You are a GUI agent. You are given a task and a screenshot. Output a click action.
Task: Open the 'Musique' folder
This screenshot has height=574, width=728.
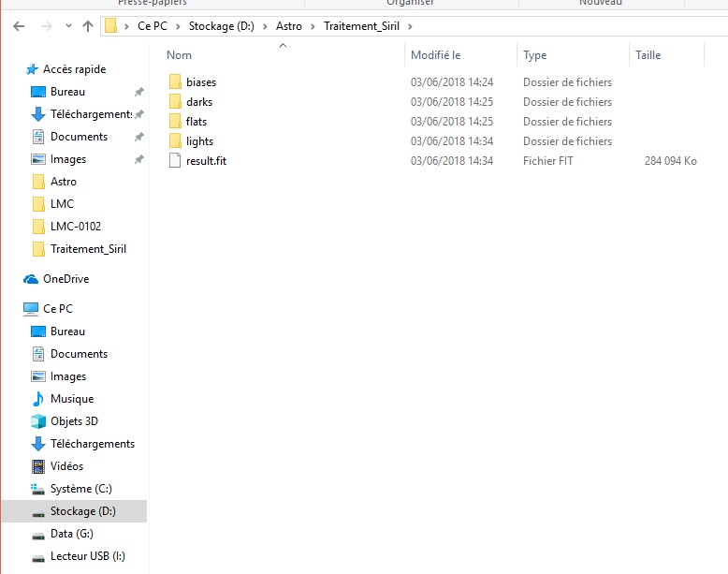(72, 399)
